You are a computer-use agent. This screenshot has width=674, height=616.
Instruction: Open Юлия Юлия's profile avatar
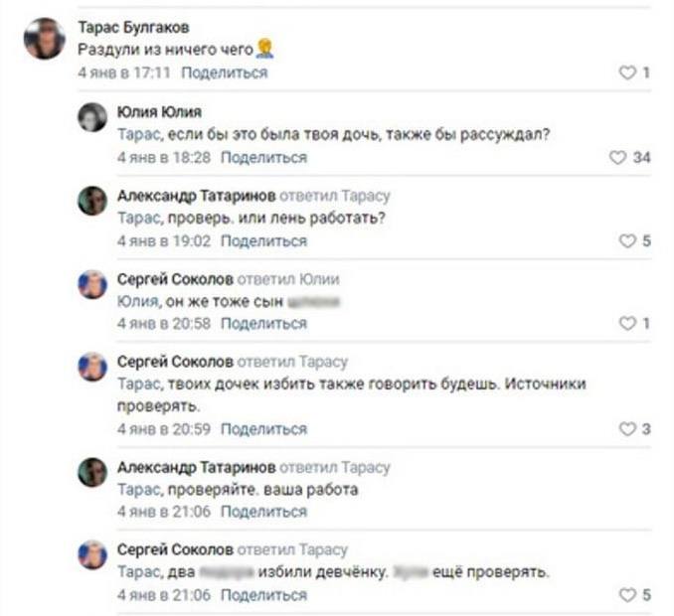(x=92, y=117)
